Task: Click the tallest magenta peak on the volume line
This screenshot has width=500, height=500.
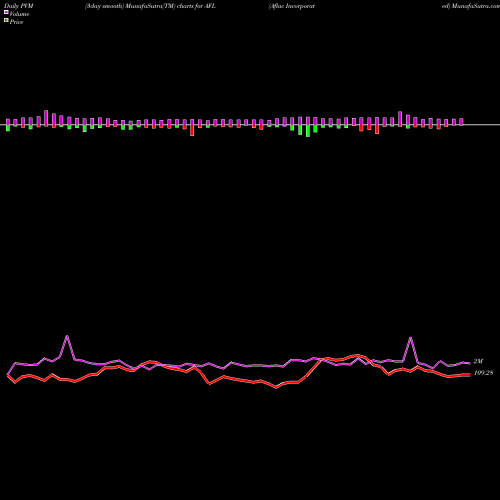Action: 67,336
